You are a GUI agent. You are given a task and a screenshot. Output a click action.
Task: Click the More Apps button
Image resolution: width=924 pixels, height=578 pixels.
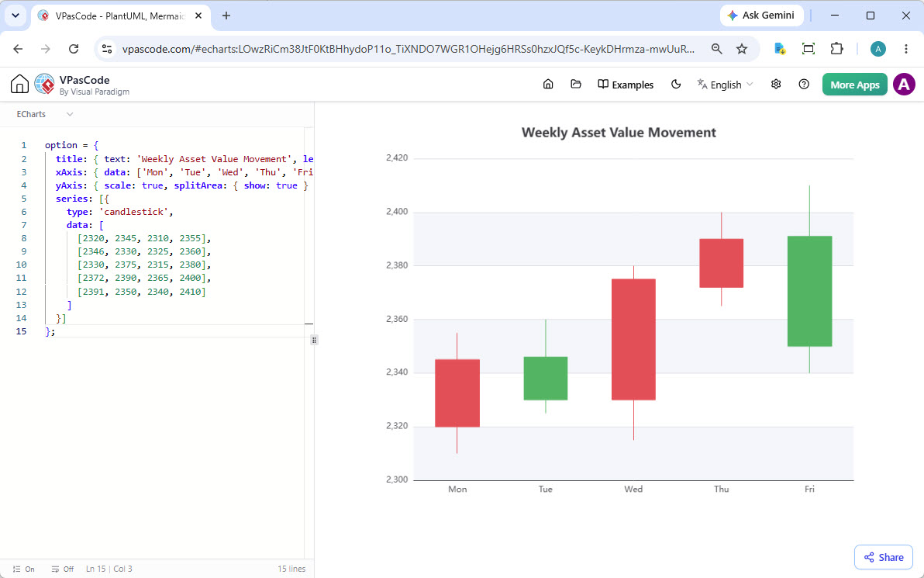click(854, 85)
